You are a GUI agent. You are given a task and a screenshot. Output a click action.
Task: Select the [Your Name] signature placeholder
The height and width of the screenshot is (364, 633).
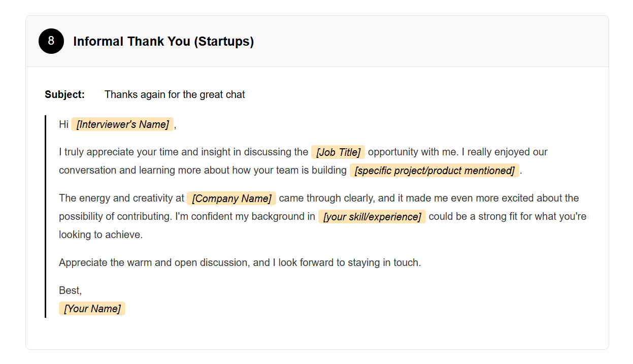(x=92, y=309)
